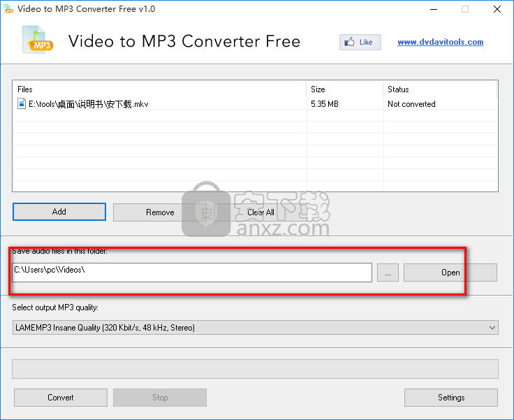Viewport: 514px width, 420px height.
Task: Click the mkv file icon in list
Action: tap(22, 103)
